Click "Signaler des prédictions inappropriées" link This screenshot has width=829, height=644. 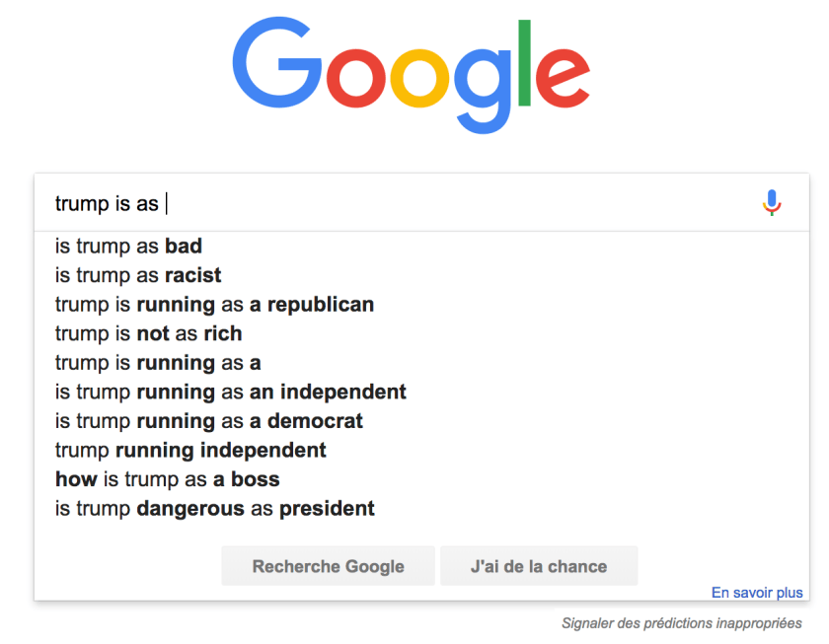682,623
